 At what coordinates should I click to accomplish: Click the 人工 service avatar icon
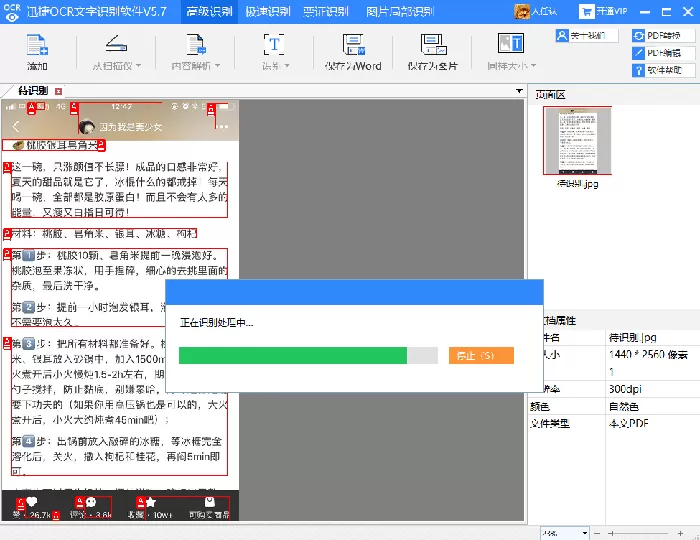[x=522, y=12]
